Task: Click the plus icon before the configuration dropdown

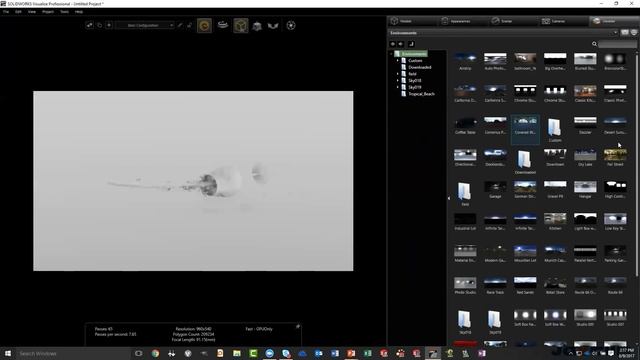Action: (x=109, y=25)
